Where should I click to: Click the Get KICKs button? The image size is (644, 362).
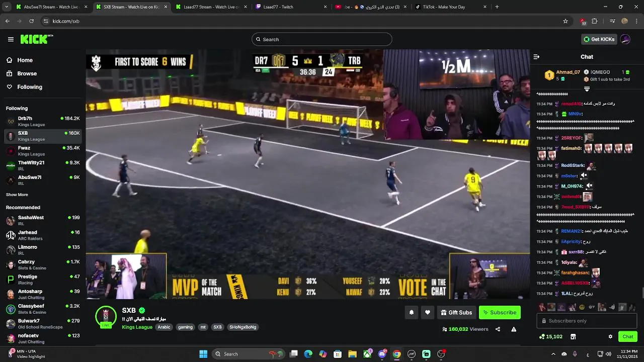click(599, 39)
